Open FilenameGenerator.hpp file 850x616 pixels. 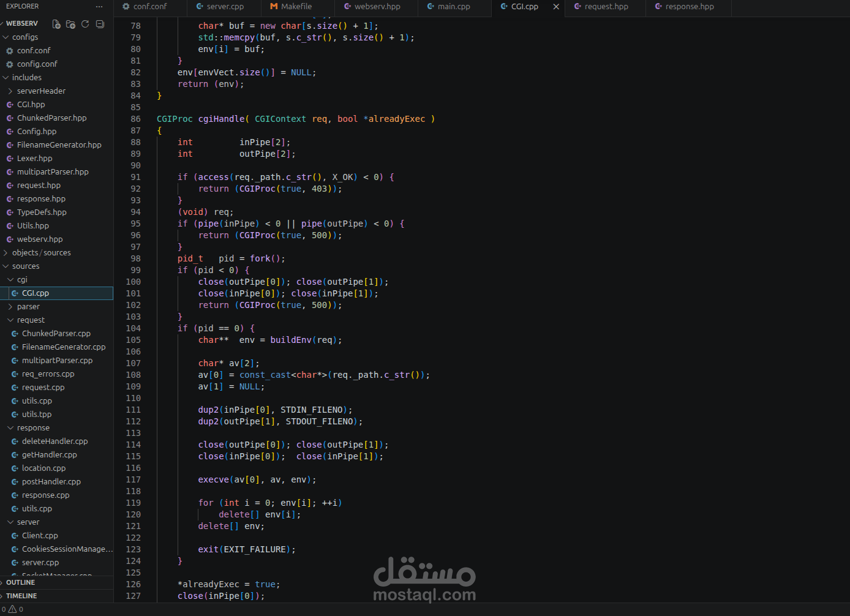59,145
